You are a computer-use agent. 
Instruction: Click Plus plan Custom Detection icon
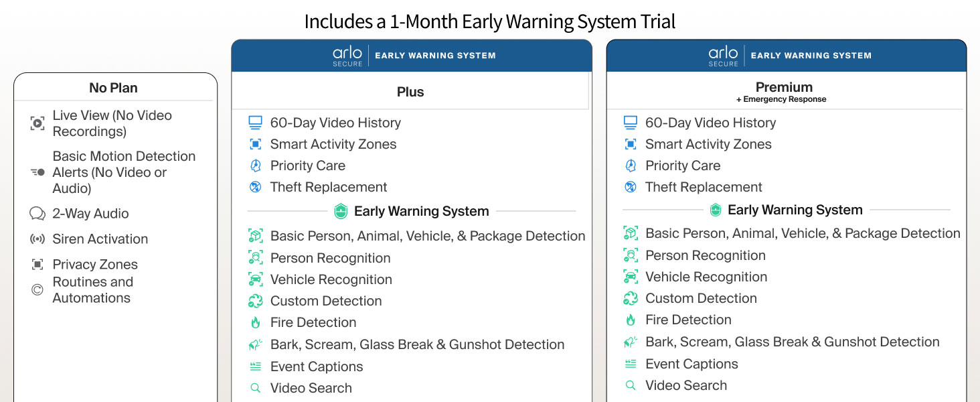255,301
